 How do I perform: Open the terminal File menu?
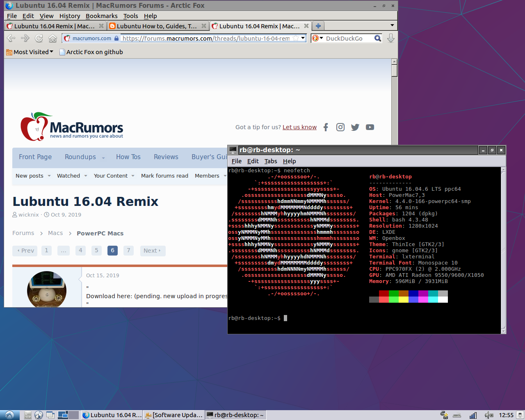[237, 161]
